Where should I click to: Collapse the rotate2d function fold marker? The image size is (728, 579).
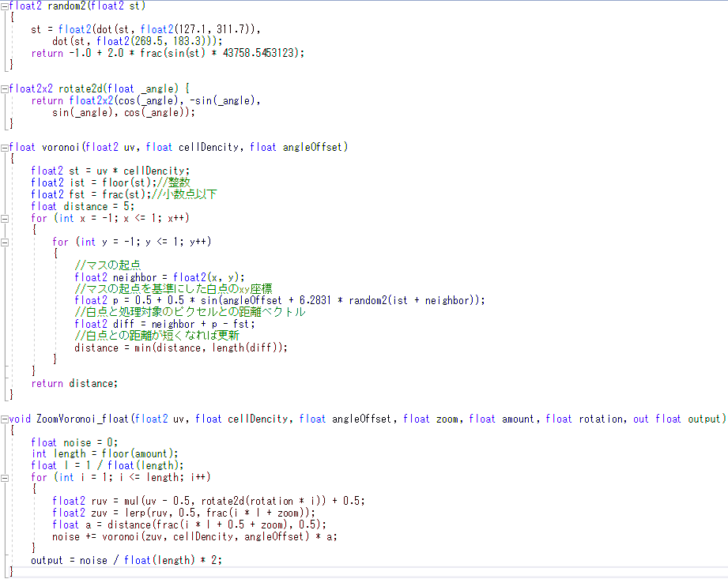click(x=5, y=89)
